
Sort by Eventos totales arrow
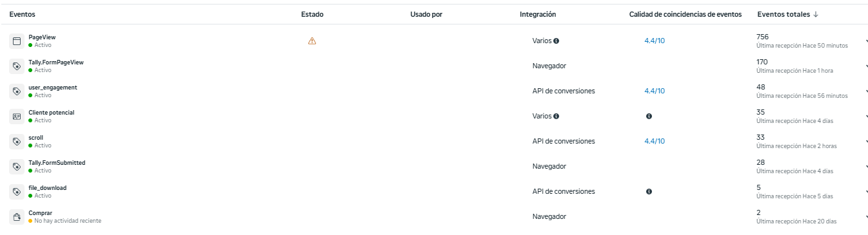pyautogui.click(x=816, y=14)
